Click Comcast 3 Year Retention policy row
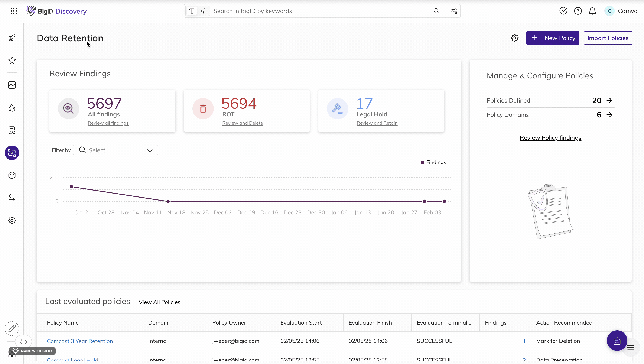 tap(80, 341)
